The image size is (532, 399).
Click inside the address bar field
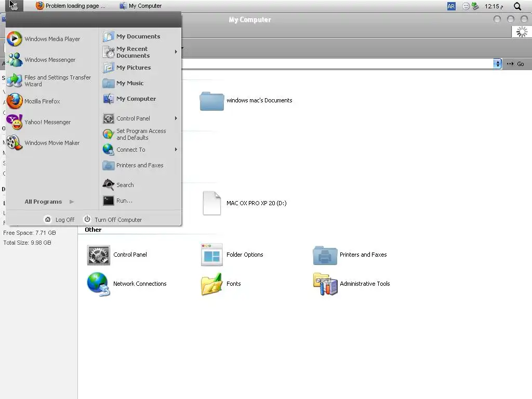[x=337, y=64]
